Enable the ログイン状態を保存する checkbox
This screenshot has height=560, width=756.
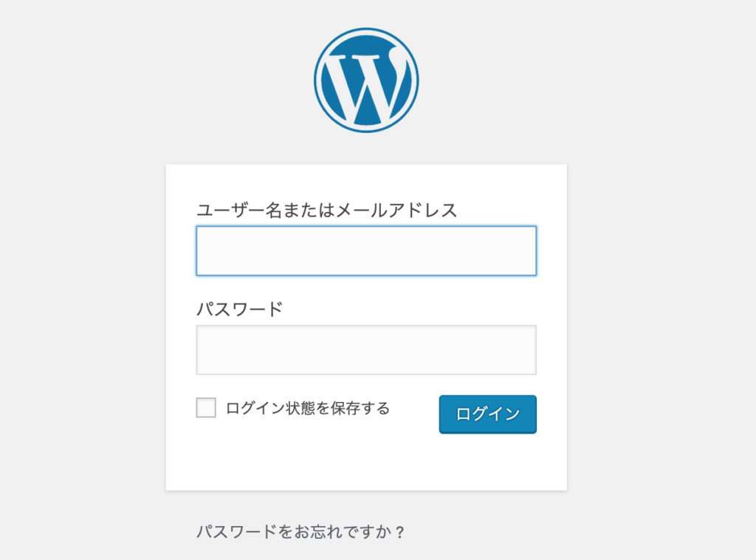click(x=206, y=408)
